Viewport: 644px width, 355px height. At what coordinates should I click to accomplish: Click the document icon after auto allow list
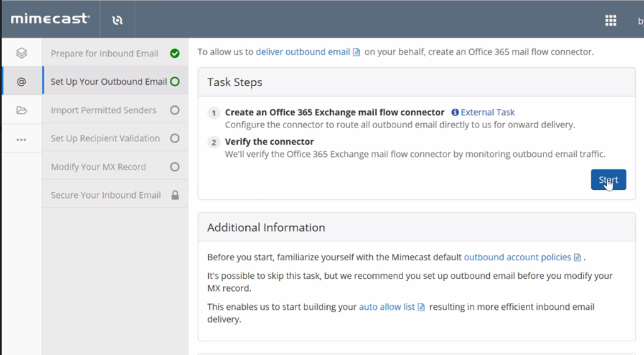point(421,307)
